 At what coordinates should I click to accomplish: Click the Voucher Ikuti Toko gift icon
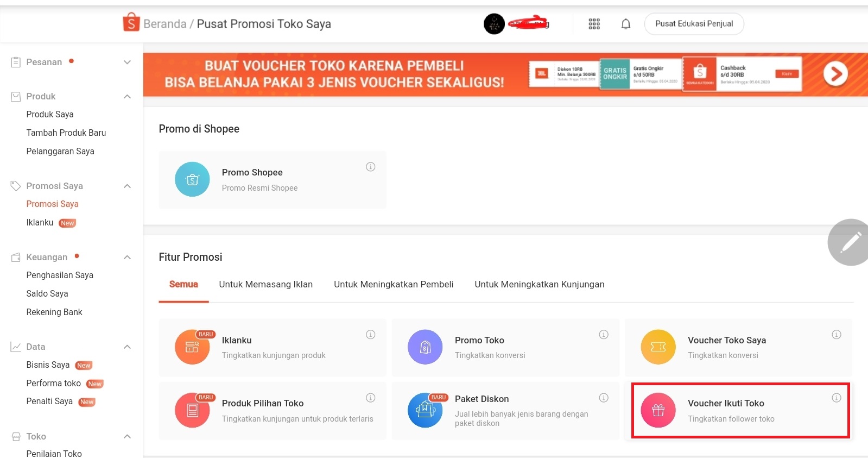point(658,410)
